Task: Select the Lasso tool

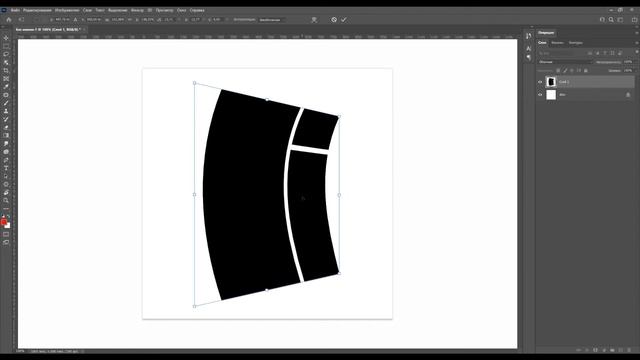Action: (x=6, y=54)
